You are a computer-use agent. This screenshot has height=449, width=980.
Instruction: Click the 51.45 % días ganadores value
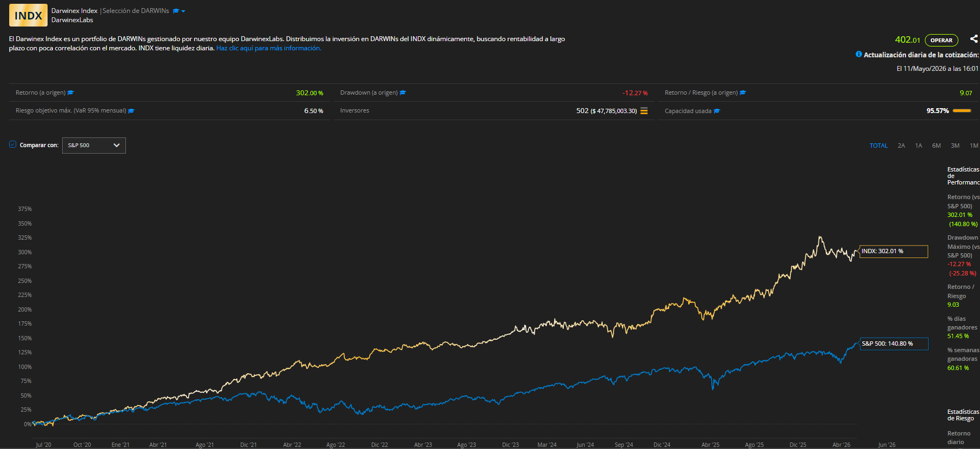pos(958,336)
